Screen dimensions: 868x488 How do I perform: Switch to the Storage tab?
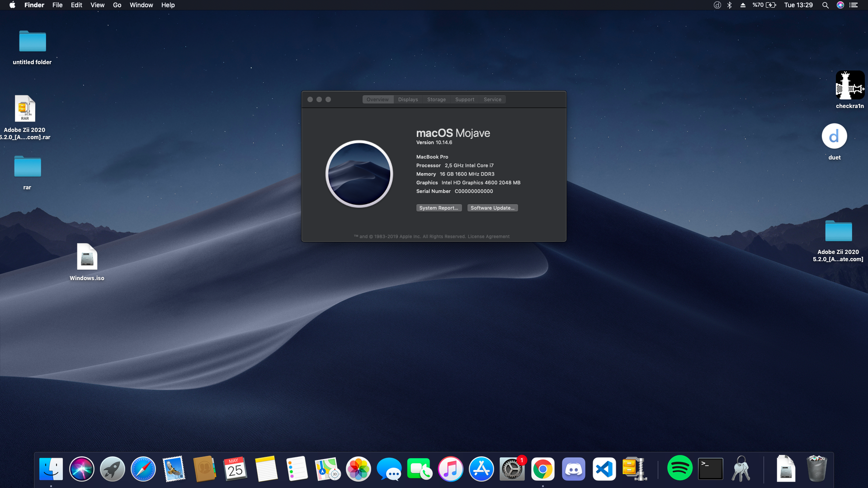[436, 99]
